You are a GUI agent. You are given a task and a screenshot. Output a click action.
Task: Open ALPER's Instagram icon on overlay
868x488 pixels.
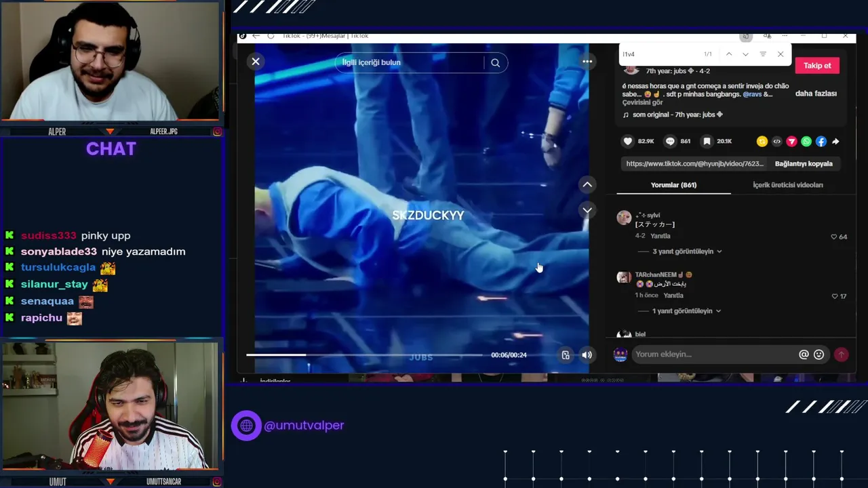point(217,131)
